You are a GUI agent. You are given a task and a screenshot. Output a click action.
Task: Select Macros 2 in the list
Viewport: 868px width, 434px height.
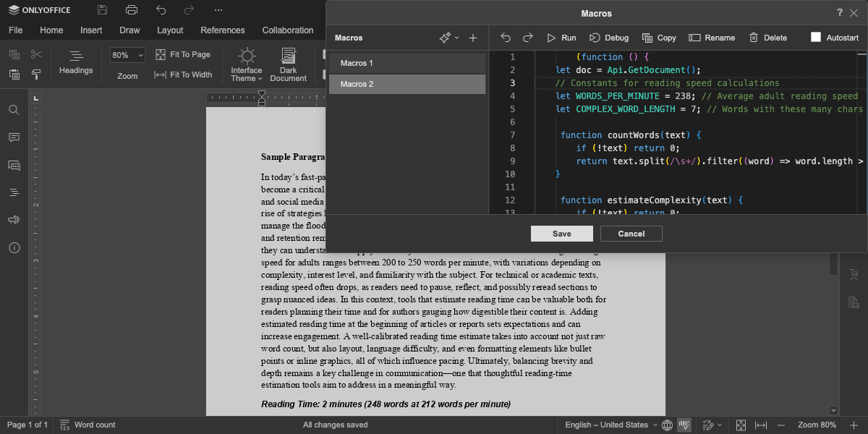click(407, 84)
